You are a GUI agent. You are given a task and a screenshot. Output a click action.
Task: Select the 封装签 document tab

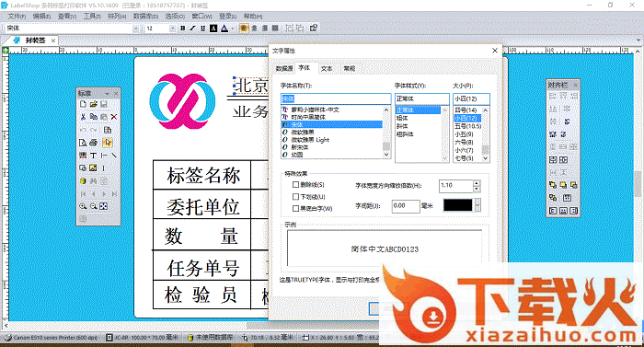coord(35,40)
